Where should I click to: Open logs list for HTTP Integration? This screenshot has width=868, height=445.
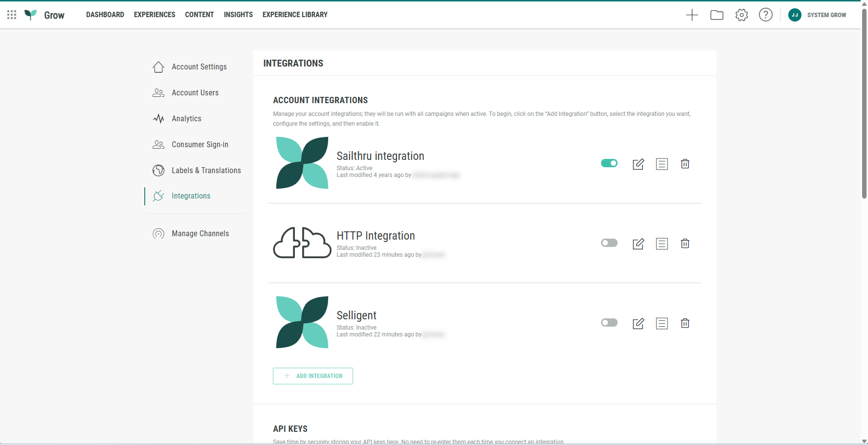point(662,244)
